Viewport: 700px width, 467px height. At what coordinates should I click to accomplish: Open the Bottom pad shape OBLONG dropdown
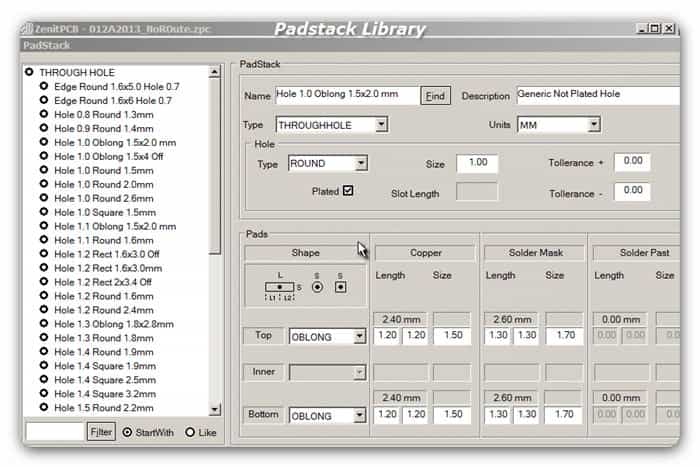(x=359, y=416)
